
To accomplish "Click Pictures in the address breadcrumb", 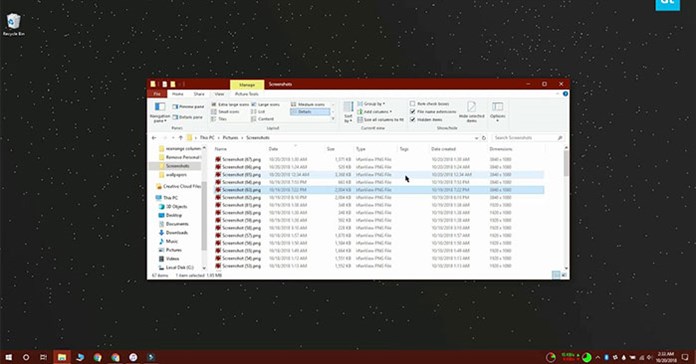I will [230, 138].
